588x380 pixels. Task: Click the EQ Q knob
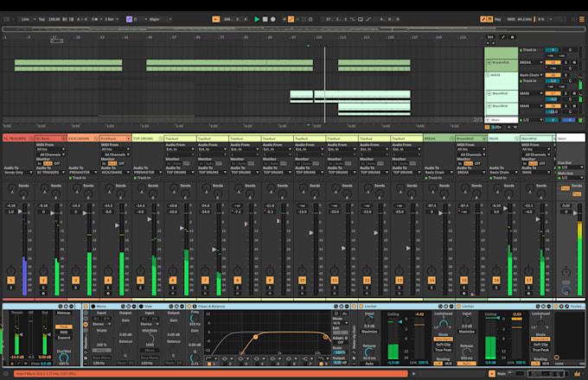195,356
